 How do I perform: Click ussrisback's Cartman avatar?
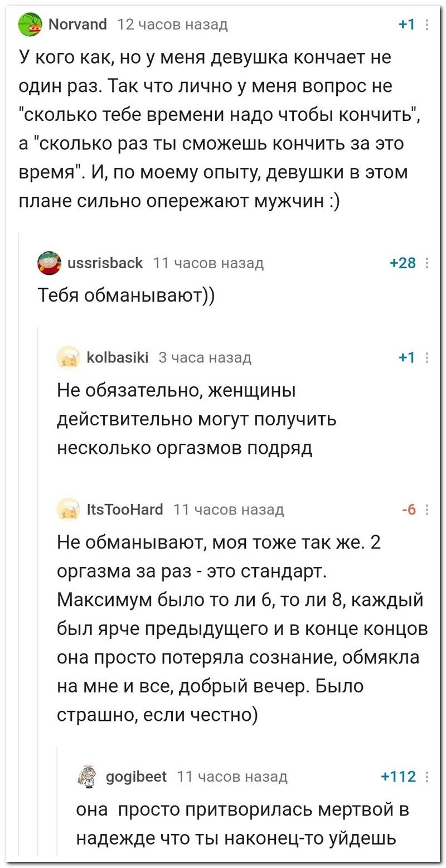pyautogui.click(x=49, y=264)
